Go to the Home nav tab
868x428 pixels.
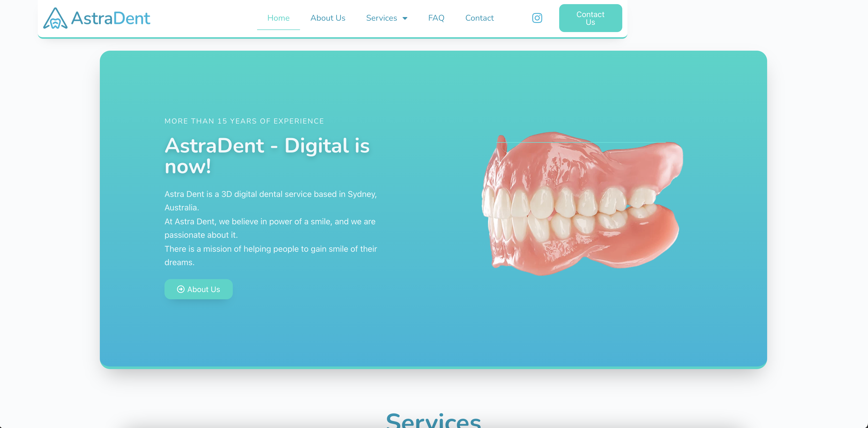[278, 18]
